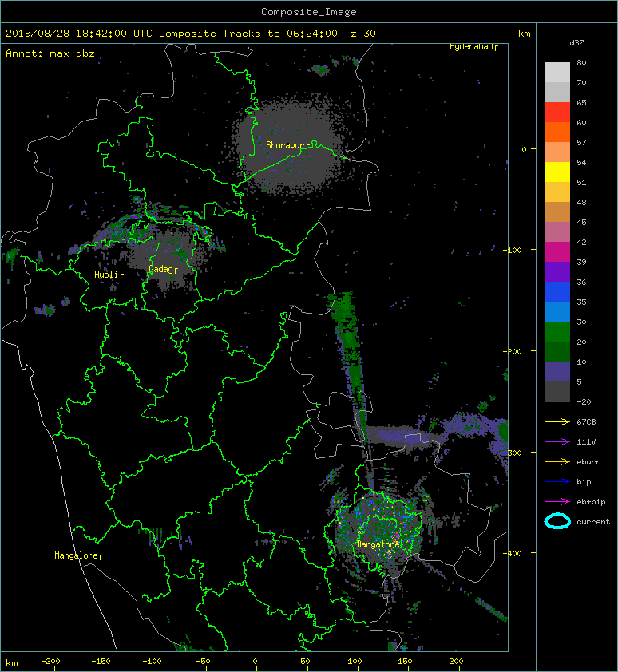
Task: Click the 111V purple arrow legend icon
Action: pyautogui.click(x=557, y=441)
